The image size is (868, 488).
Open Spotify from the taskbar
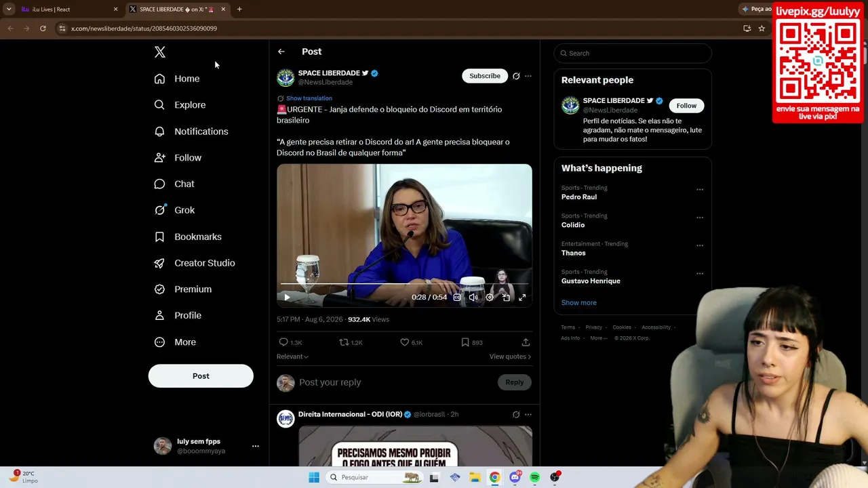point(535,477)
